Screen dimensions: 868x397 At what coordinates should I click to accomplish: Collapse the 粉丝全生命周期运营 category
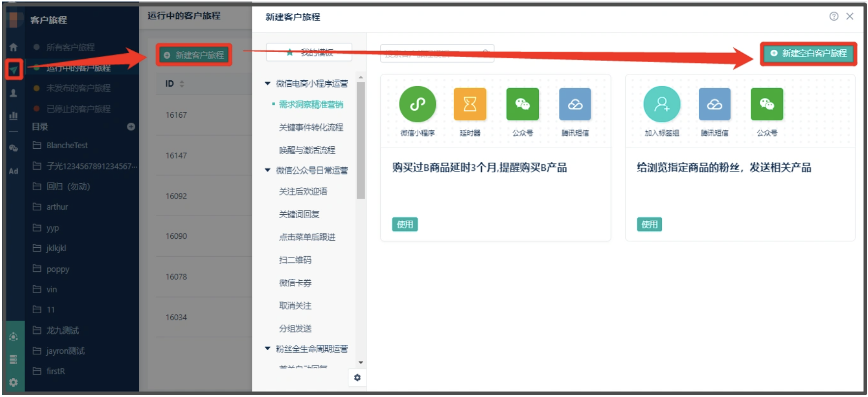tap(268, 349)
